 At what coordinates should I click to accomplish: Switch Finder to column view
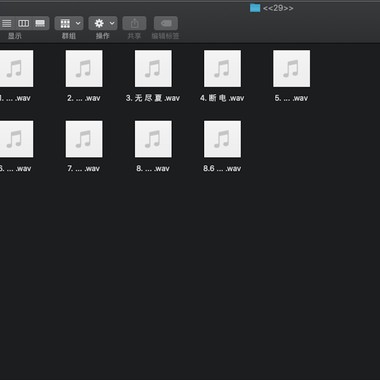(x=23, y=23)
